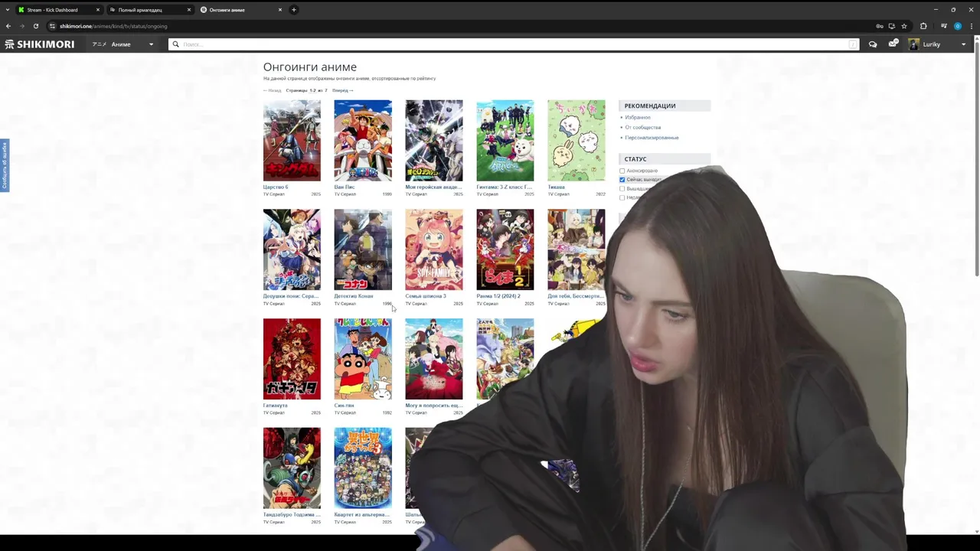Viewport: 980px width, 551px height.
Task: Open the Девушки-пони poster
Action: [292, 249]
